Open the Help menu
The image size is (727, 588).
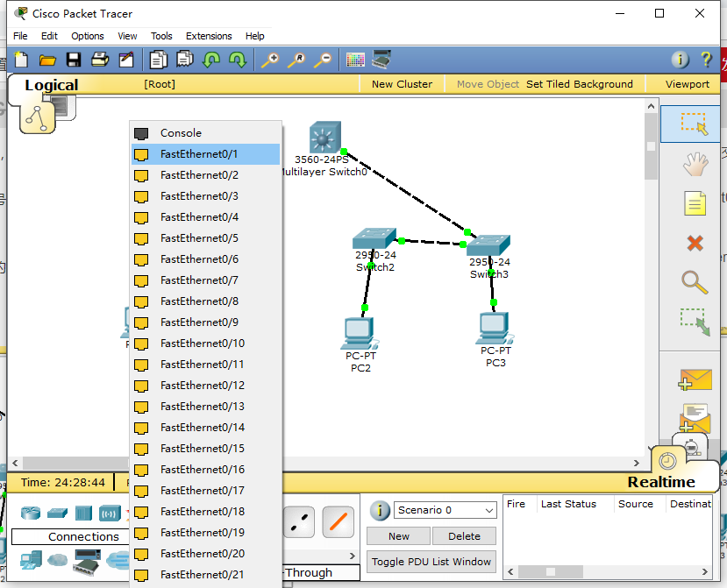click(x=254, y=36)
